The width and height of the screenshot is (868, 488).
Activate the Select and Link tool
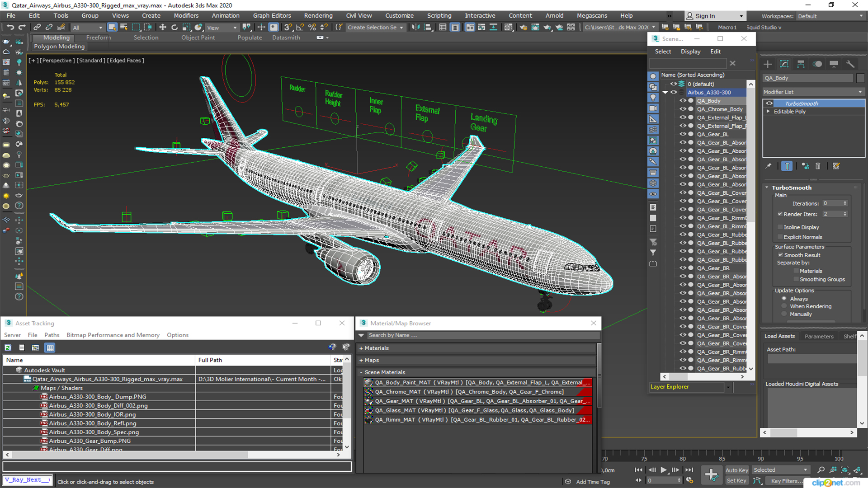(x=37, y=28)
